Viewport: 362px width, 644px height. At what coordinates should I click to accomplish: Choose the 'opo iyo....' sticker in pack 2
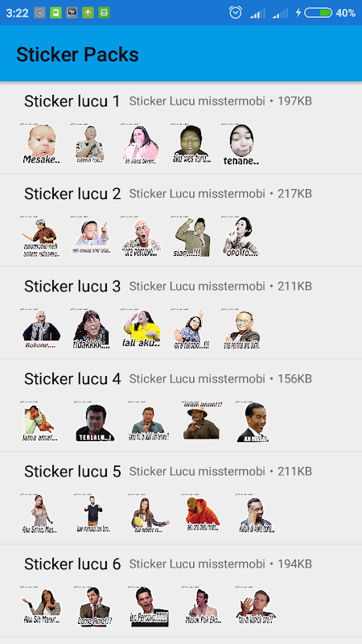coord(241,237)
